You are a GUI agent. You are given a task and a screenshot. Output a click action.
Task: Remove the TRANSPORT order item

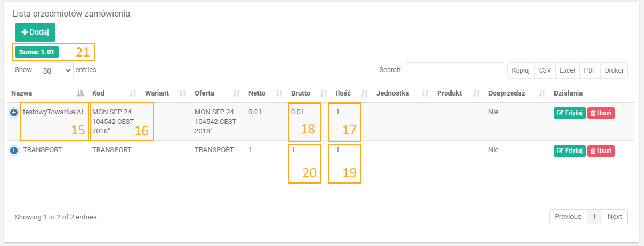tap(601, 150)
